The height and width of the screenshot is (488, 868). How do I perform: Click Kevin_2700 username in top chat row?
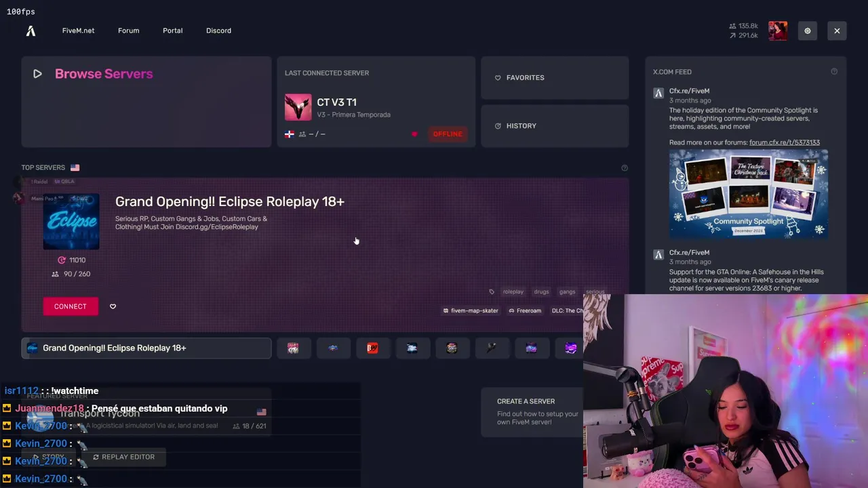41,426
